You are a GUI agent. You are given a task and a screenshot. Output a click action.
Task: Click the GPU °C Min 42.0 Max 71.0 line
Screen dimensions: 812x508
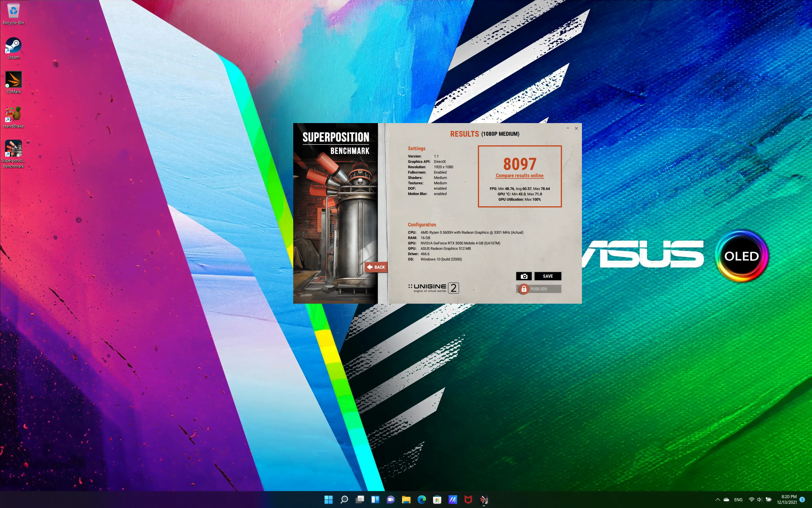(x=519, y=194)
